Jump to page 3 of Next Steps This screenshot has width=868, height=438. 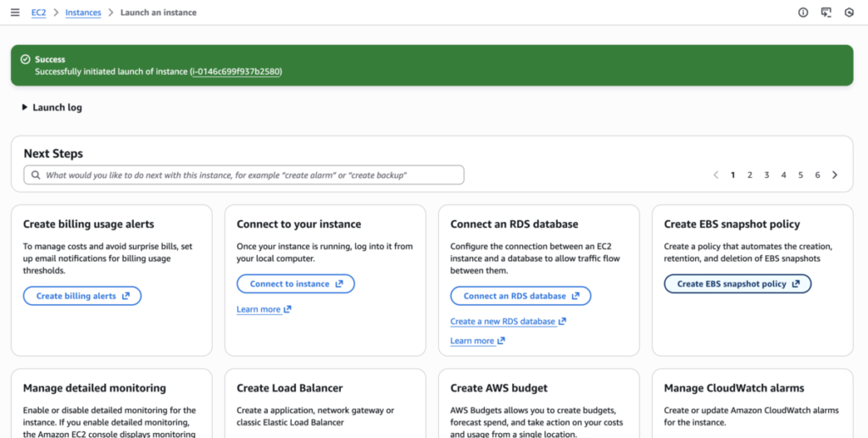(x=766, y=175)
